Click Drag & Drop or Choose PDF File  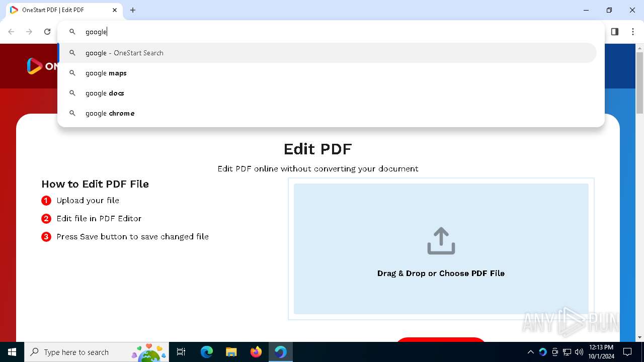click(x=441, y=274)
